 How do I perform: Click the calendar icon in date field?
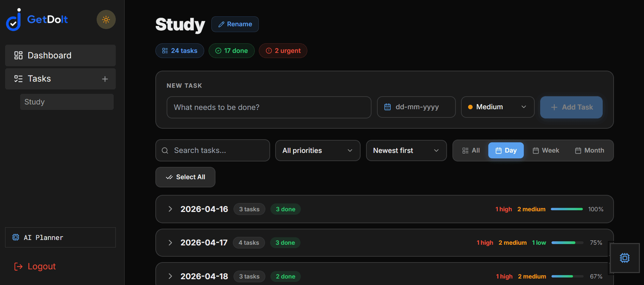pos(387,107)
